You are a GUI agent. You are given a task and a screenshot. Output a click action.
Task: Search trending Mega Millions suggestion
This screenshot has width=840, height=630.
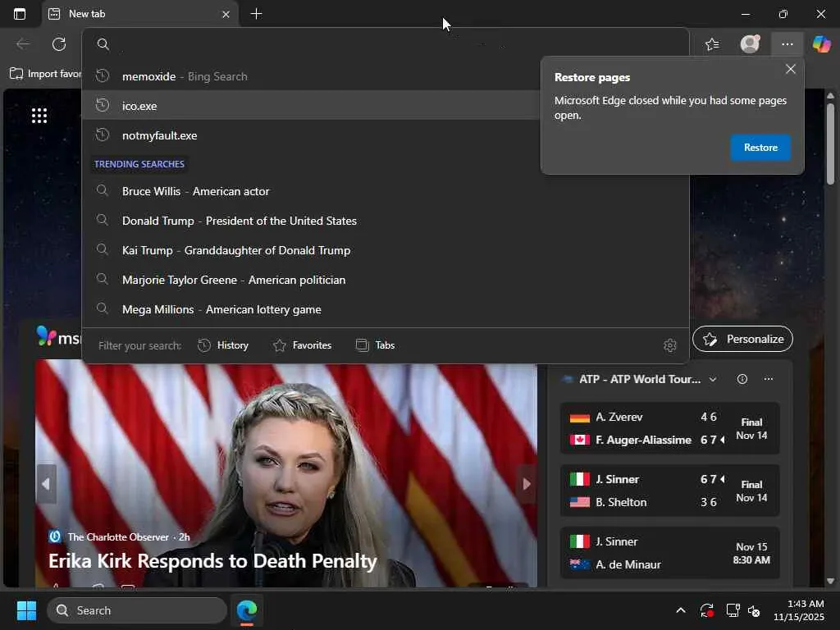tap(386, 309)
